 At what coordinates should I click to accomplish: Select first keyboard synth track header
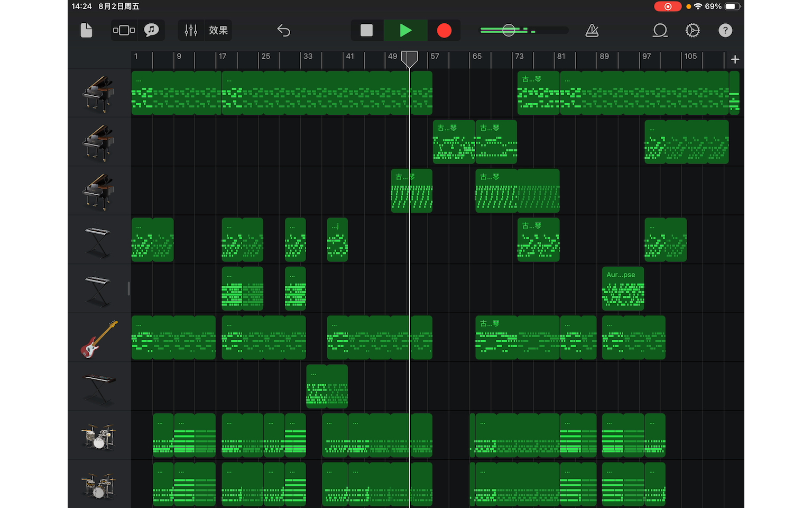coord(99,240)
